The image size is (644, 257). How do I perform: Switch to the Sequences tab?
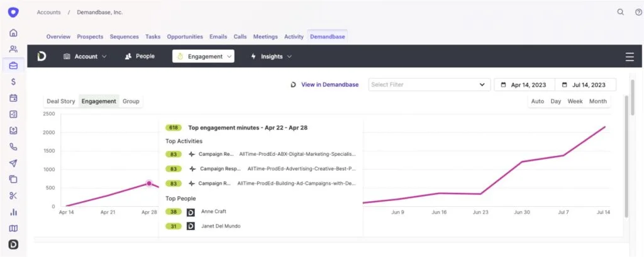point(124,36)
